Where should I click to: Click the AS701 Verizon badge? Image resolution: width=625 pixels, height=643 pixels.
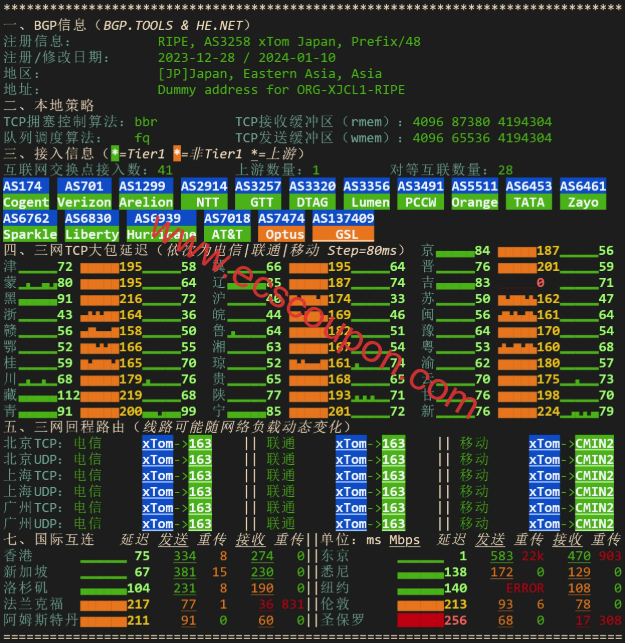84,194
